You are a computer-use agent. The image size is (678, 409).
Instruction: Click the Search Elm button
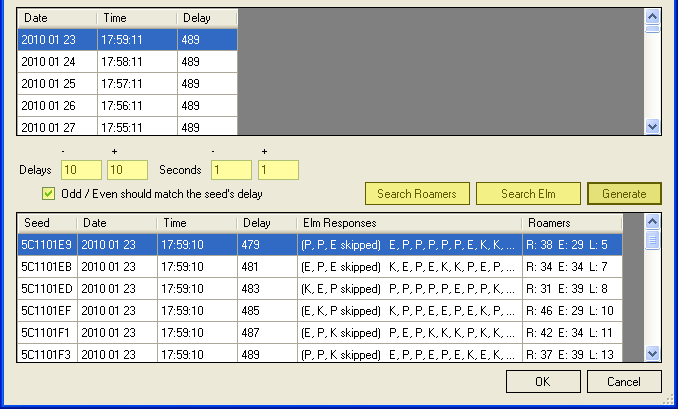(x=528, y=193)
